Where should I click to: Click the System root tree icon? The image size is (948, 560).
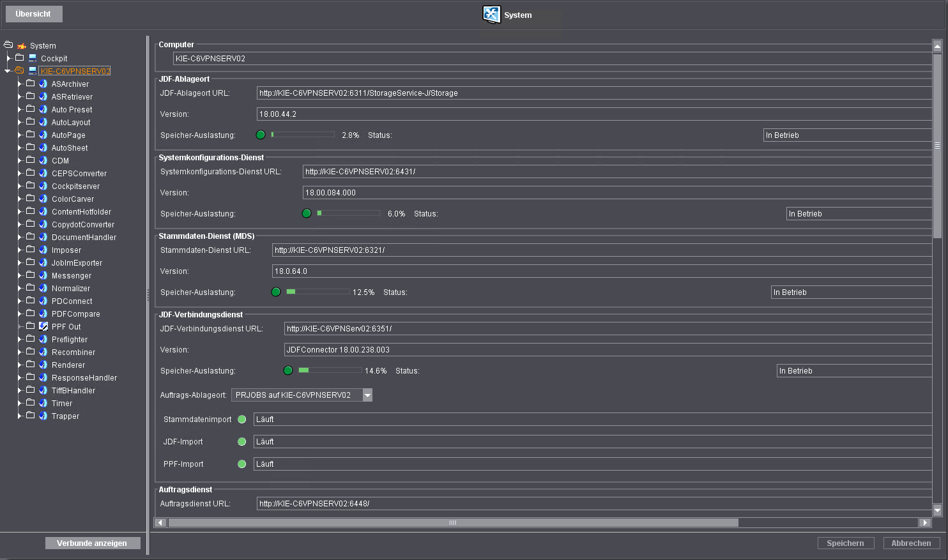[x=22, y=46]
